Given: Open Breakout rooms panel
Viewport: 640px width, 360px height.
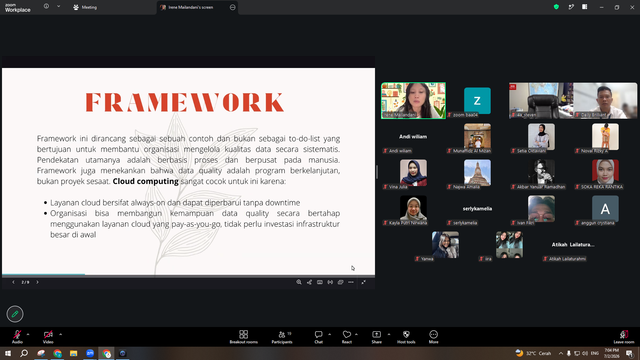Looking at the screenshot, I should (244, 337).
